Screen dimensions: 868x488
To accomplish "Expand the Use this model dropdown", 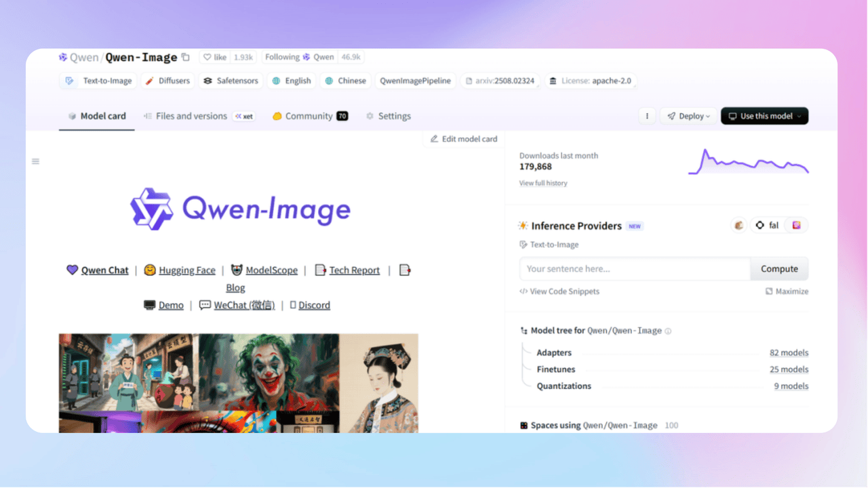I will (x=764, y=116).
